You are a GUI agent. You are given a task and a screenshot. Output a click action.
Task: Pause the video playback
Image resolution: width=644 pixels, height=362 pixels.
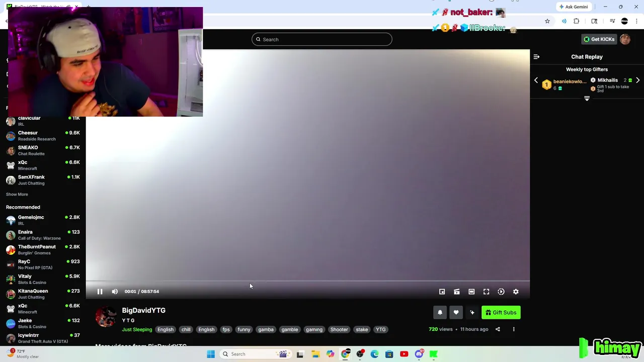click(100, 292)
